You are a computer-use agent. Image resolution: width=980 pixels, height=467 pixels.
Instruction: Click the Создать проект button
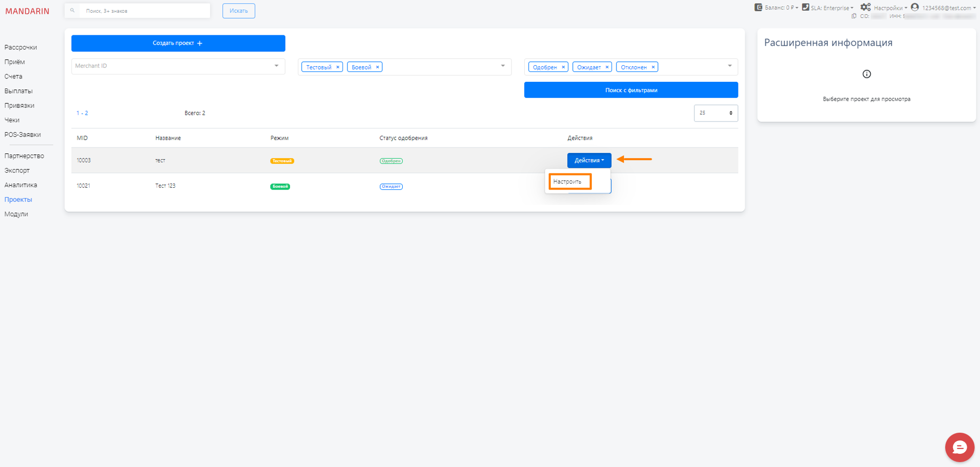click(178, 43)
